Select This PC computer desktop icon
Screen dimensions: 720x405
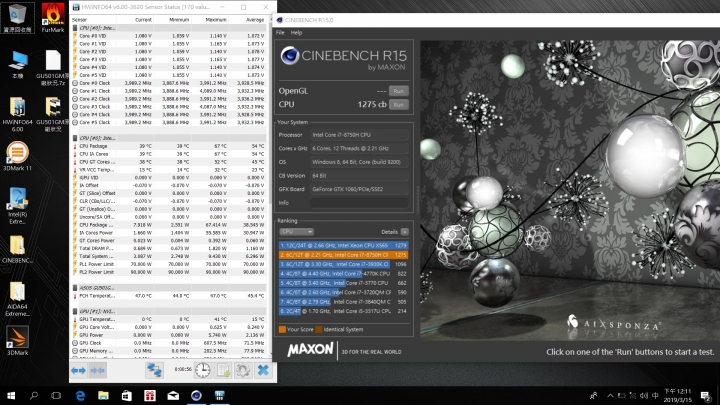click(17, 64)
